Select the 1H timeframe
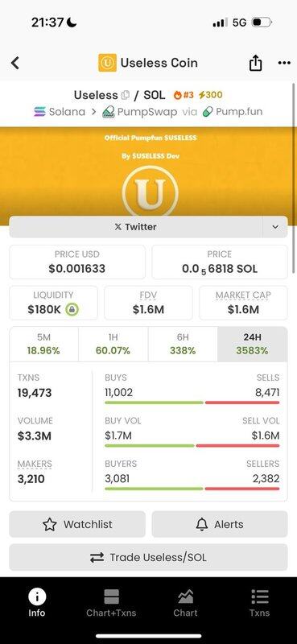The height and width of the screenshot is (644, 297). (x=113, y=345)
